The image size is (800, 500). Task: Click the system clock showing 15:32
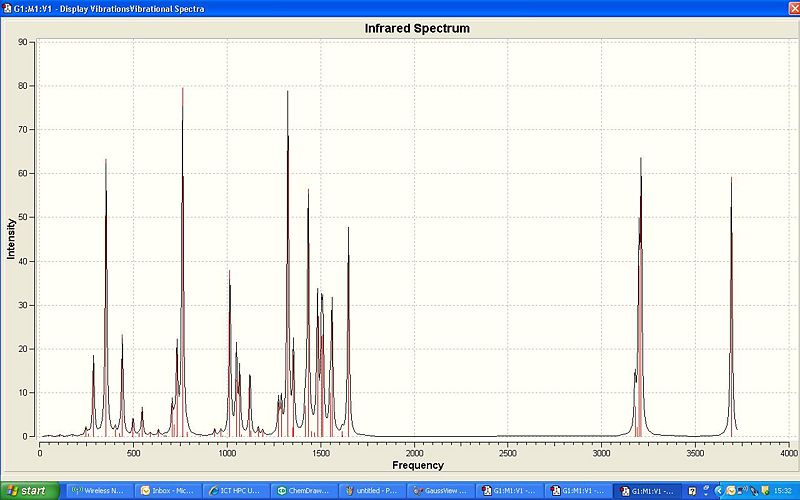pos(783,491)
